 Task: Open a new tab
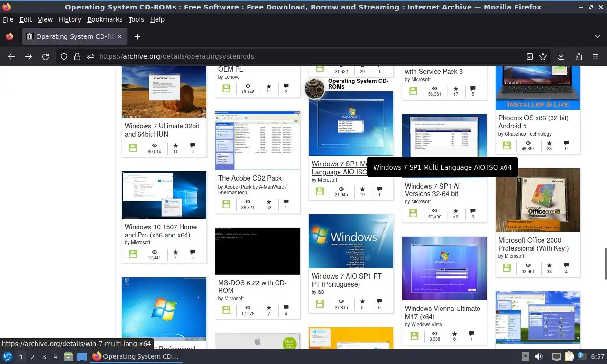click(137, 36)
